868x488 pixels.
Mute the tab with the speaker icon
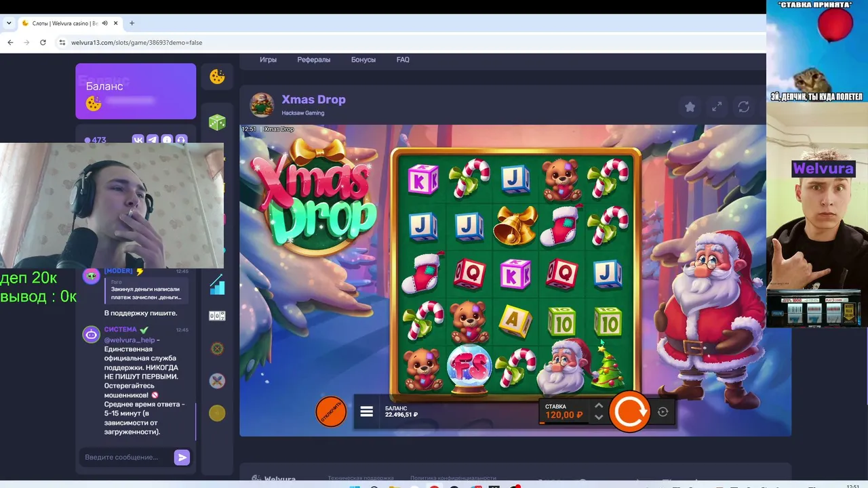coord(104,23)
